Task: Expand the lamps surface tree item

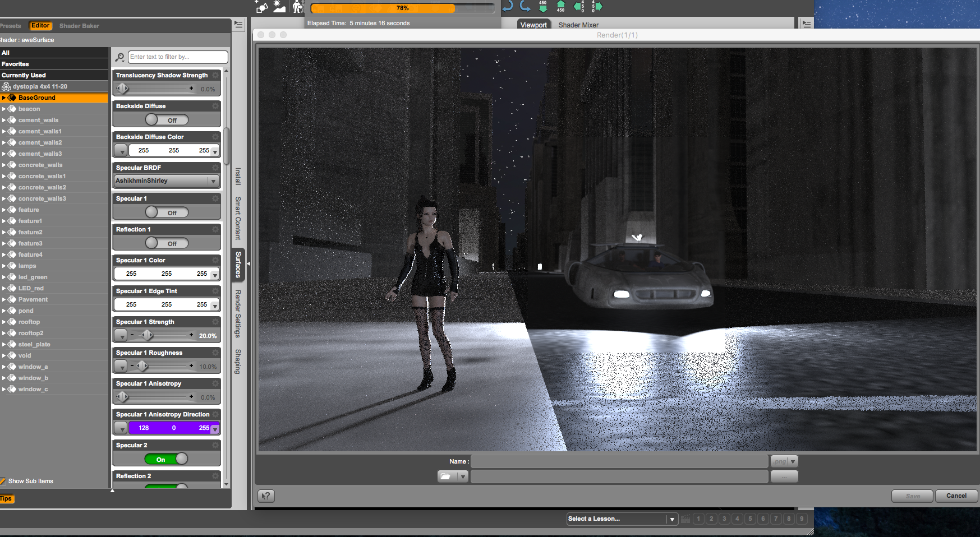Action: click(3, 266)
